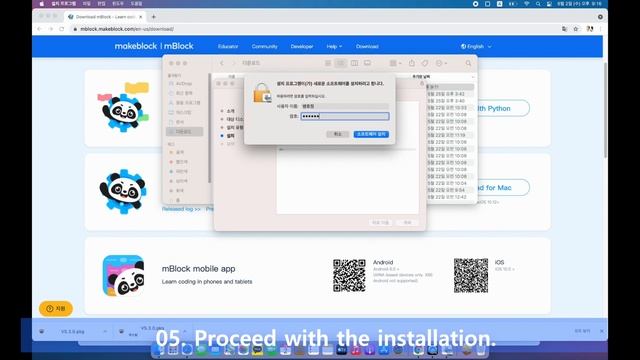Image resolution: width=640 pixels, height=360 pixels.
Task: Switch Finder to list view
Action: pos(340,63)
